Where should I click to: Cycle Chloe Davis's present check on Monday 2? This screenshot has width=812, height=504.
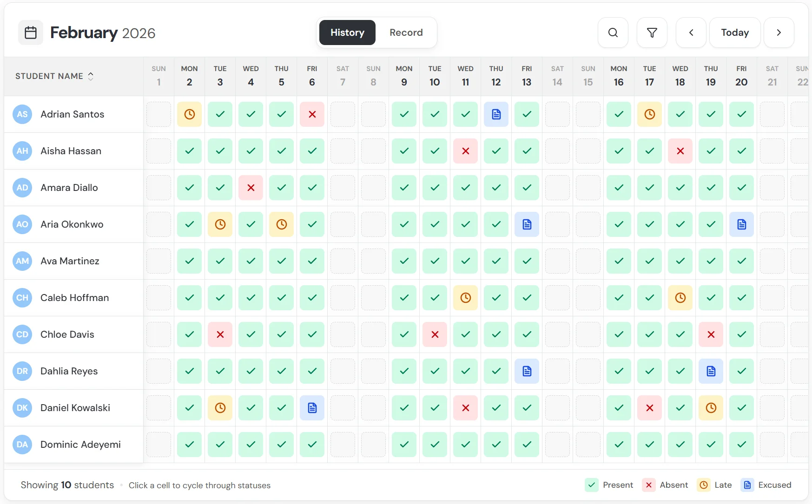coord(189,334)
